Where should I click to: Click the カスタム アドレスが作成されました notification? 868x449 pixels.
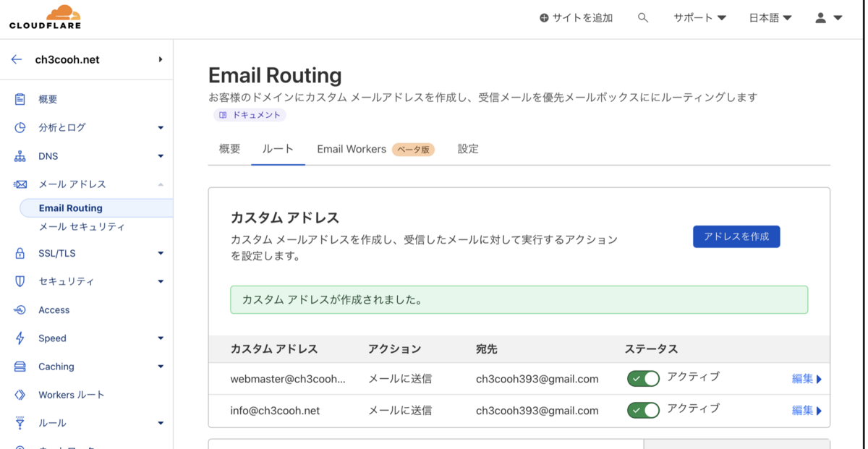coord(519,299)
